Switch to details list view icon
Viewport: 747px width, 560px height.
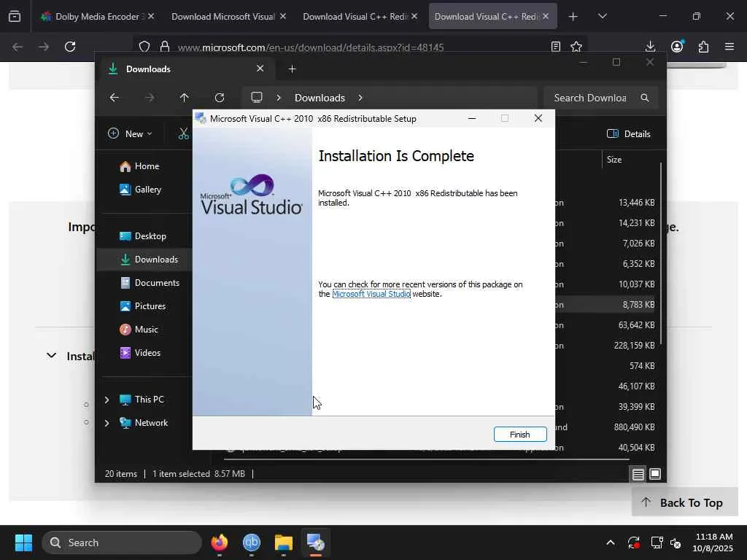tap(638, 474)
